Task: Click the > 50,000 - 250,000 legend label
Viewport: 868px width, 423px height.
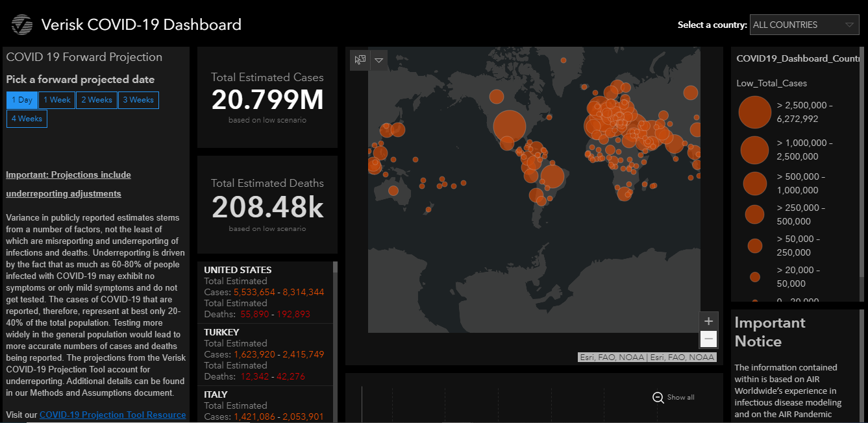Action: tap(798, 246)
